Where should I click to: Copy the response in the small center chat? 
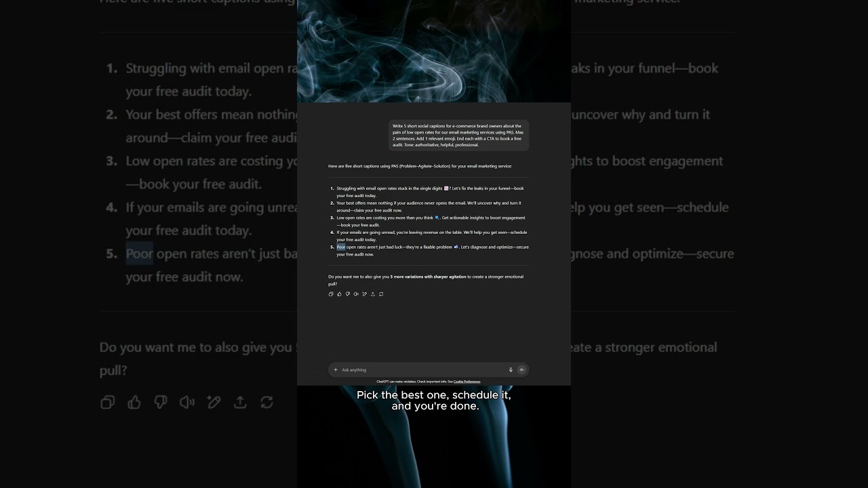(x=331, y=294)
